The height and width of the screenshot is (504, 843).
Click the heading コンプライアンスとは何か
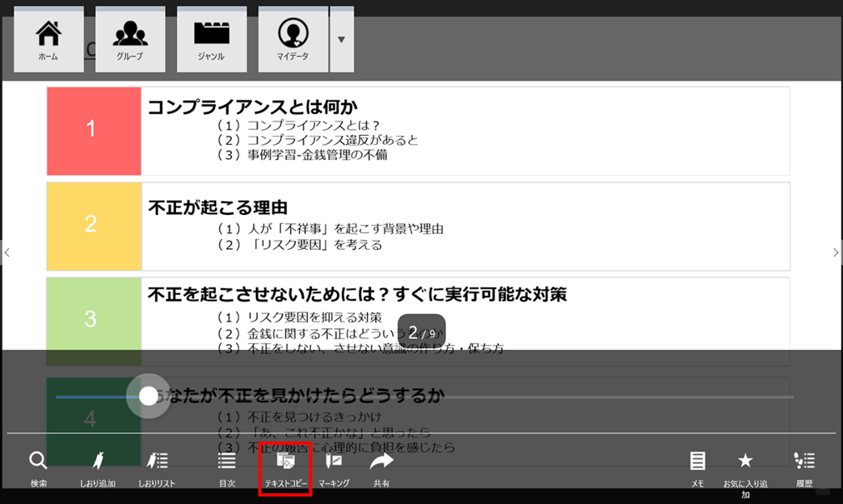[252, 107]
